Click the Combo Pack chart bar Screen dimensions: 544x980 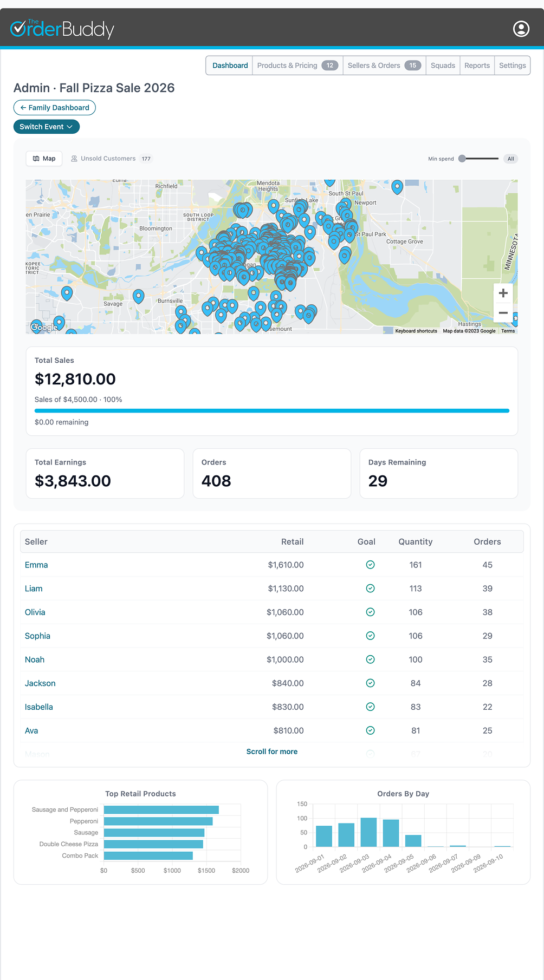pyautogui.click(x=148, y=855)
